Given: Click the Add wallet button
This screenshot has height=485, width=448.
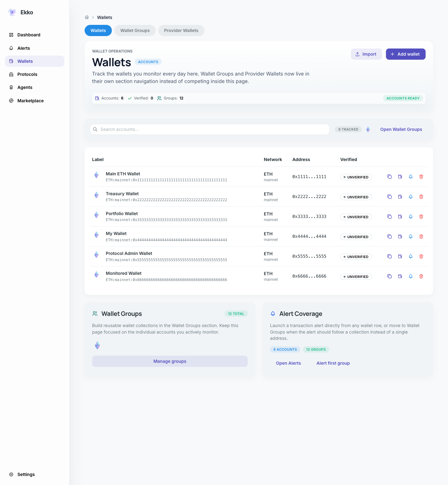Looking at the screenshot, I should pyautogui.click(x=406, y=54).
